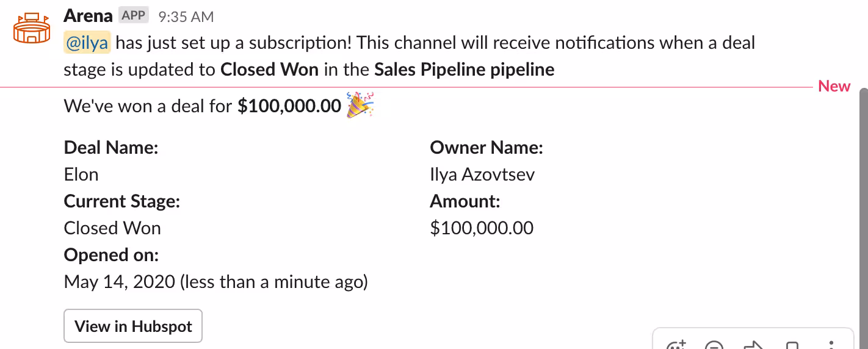
Task: Click the APP badge next to Arena
Action: (133, 15)
